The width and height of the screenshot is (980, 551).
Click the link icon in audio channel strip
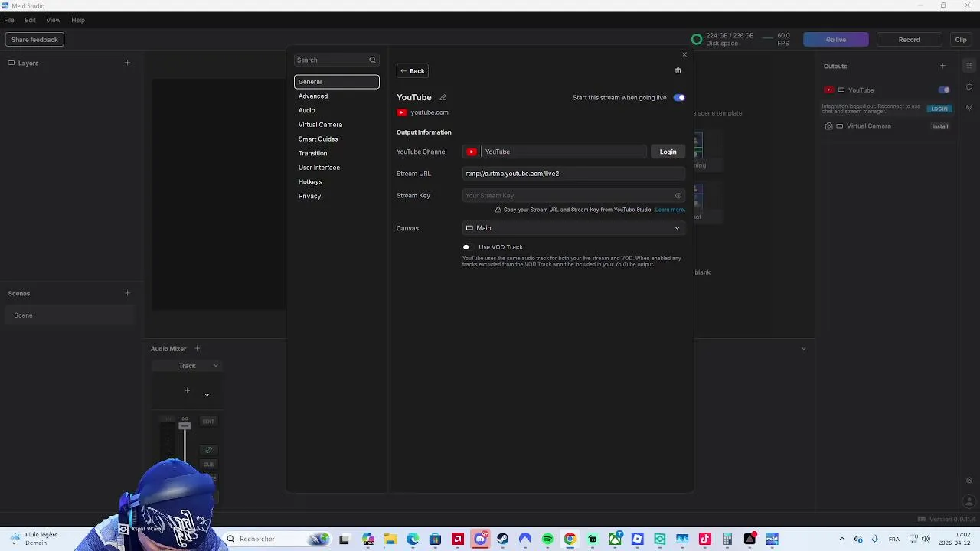pos(208,450)
